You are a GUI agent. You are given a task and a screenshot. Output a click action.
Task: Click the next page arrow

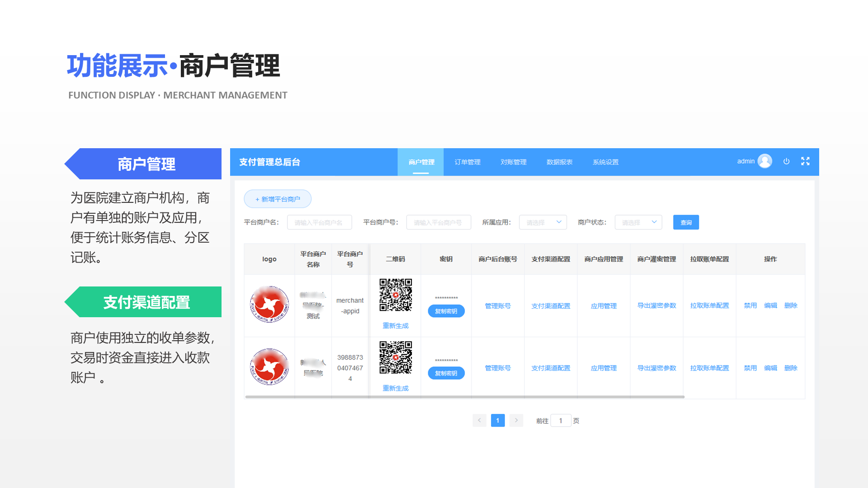point(516,420)
